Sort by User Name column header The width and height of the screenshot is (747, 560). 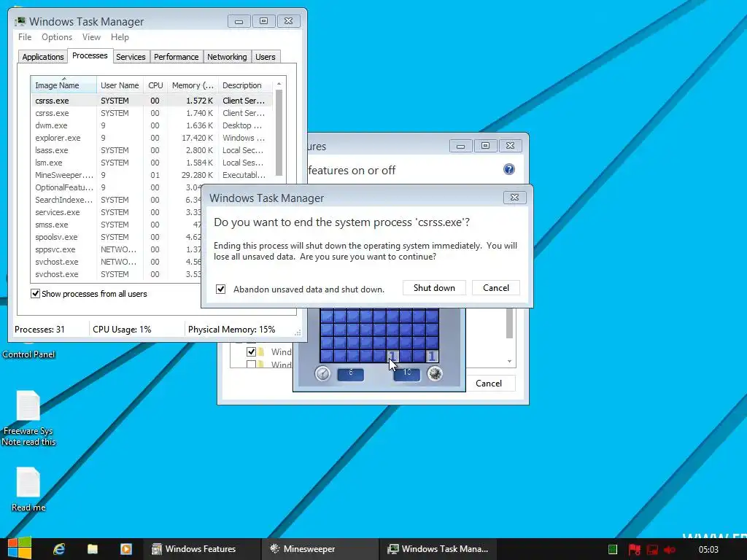pyautogui.click(x=120, y=85)
